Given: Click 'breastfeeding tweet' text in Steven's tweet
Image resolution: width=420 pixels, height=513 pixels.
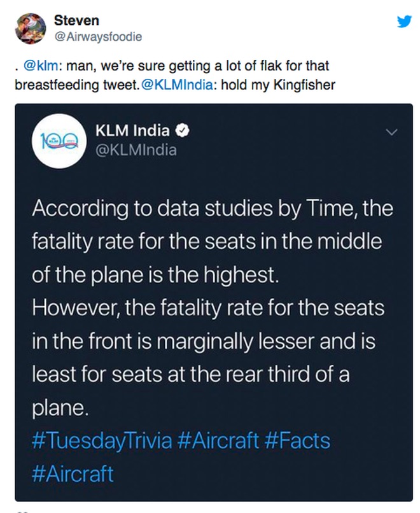Looking at the screenshot, I should (77, 85).
